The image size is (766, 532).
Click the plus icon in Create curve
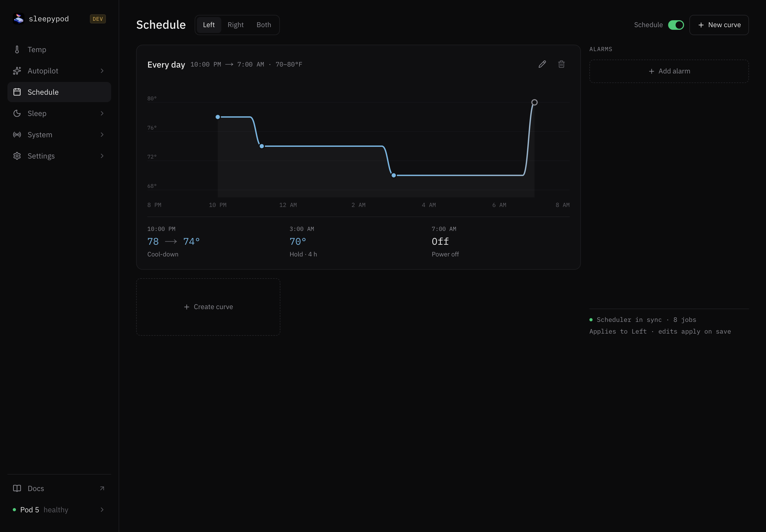click(187, 307)
